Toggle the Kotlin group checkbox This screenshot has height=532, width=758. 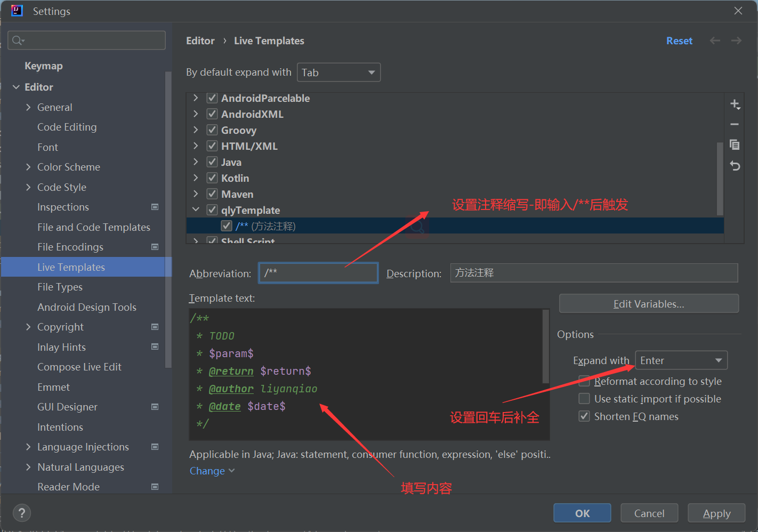(x=212, y=178)
